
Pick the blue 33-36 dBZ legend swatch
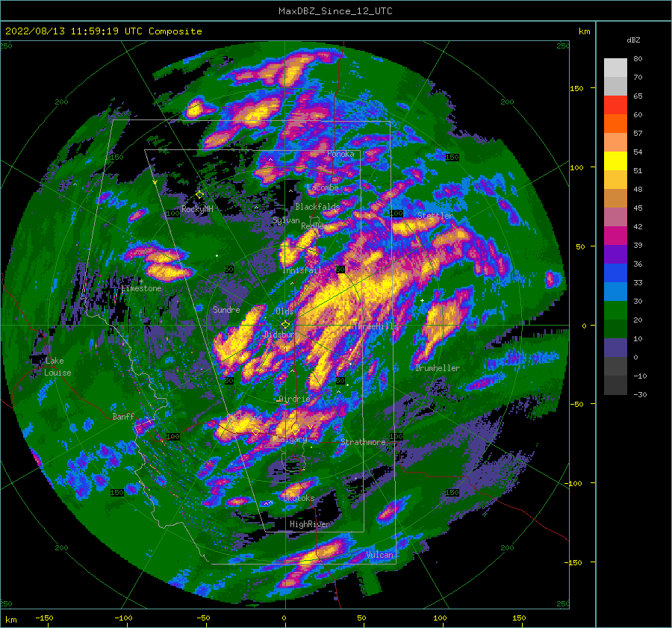[615, 273]
